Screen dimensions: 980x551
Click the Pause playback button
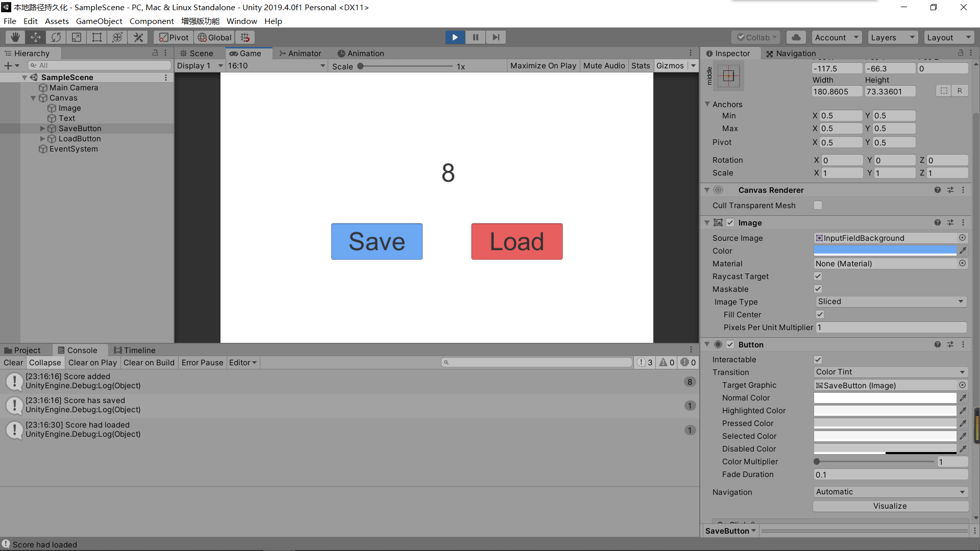(x=475, y=37)
